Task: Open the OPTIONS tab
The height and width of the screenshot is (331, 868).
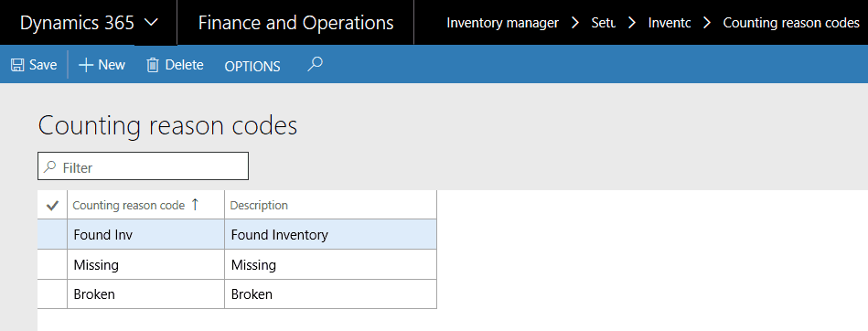Action: click(252, 66)
